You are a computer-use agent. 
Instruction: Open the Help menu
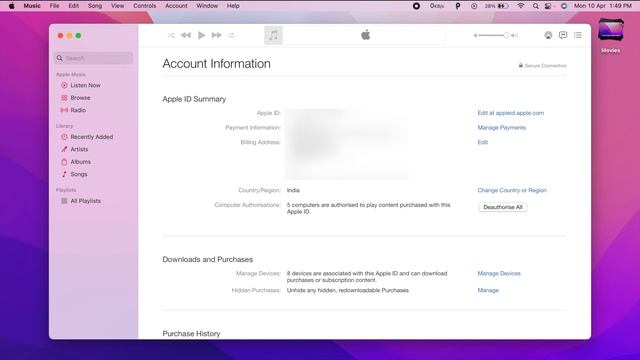click(233, 6)
